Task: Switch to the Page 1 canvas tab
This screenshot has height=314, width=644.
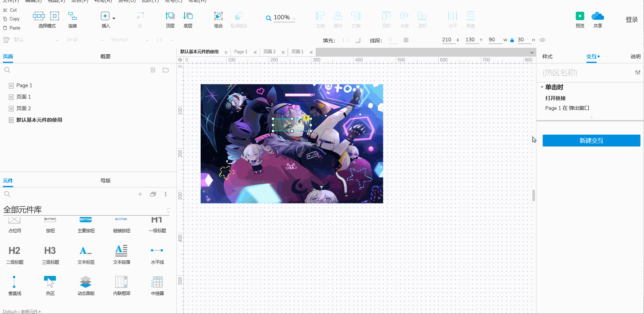Action: [241, 52]
